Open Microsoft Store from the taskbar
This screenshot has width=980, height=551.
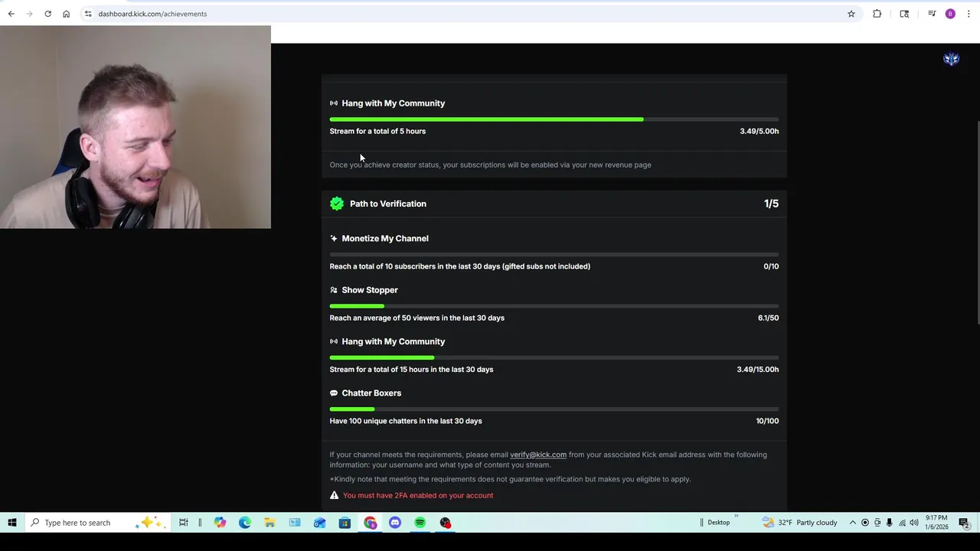345,523
